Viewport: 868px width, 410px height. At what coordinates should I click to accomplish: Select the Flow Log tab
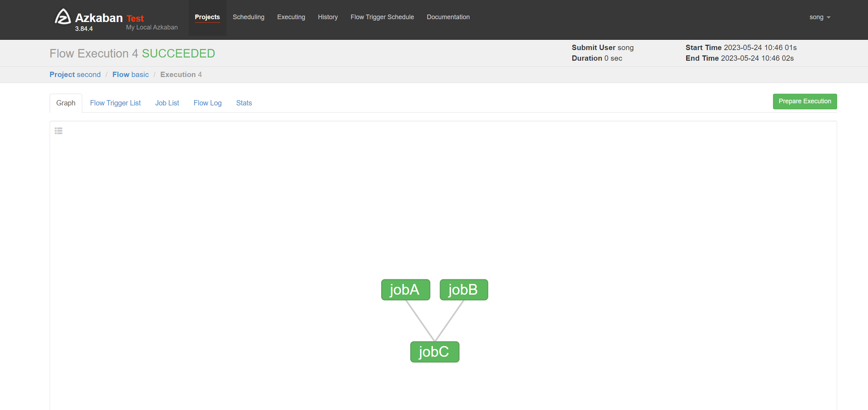[x=207, y=103]
